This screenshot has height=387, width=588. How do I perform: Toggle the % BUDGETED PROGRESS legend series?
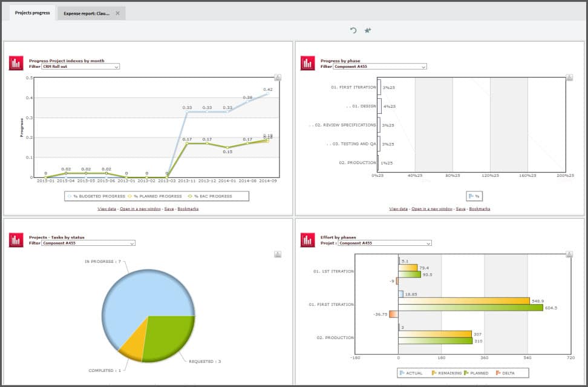97,196
